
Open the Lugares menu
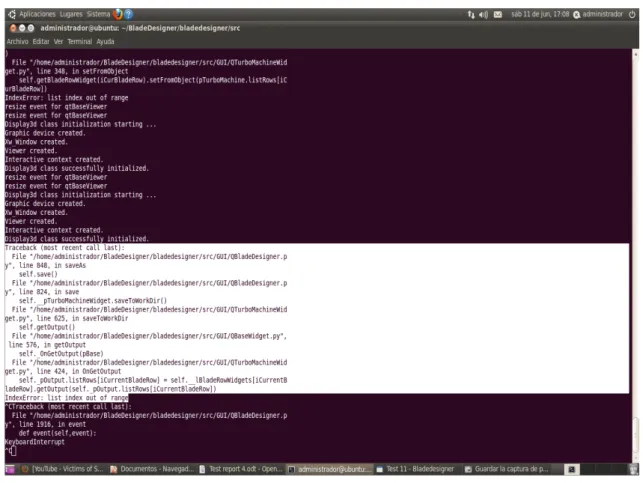click(x=71, y=14)
